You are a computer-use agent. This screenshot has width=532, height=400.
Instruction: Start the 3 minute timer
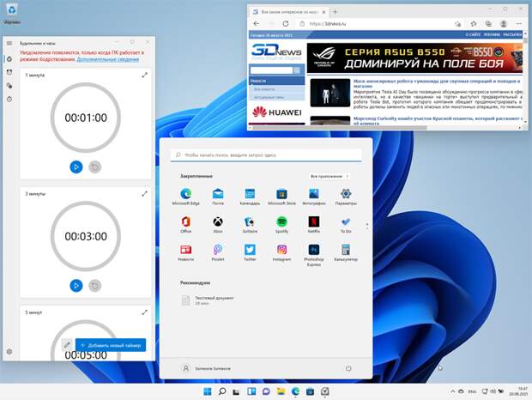click(x=76, y=286)
